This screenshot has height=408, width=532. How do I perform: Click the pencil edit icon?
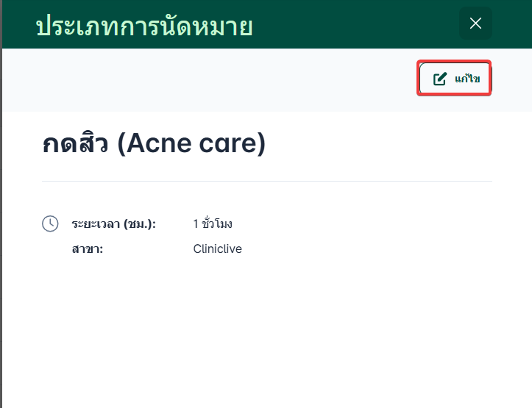pyautogui.click(x=440, y=79)
